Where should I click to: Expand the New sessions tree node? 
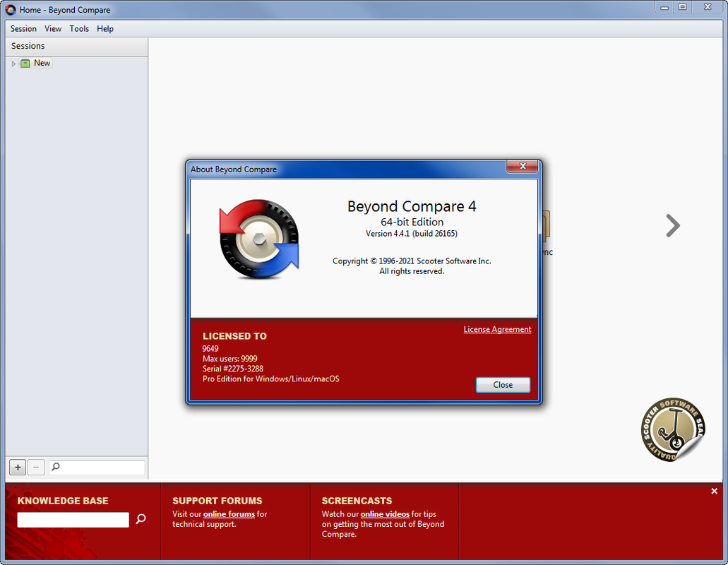[x=13, y=64]
